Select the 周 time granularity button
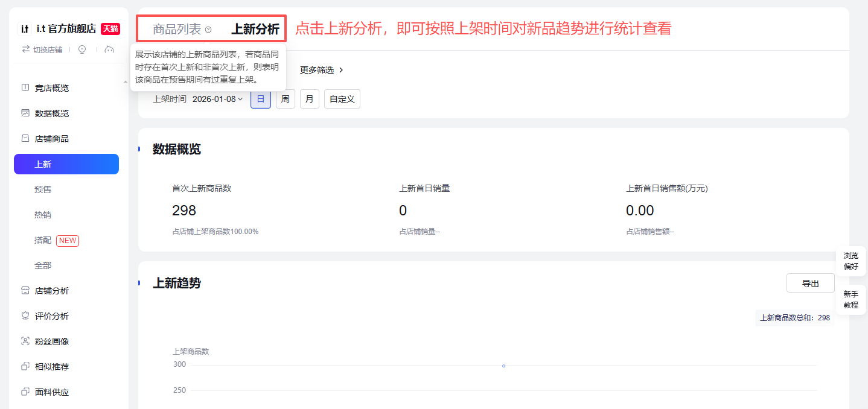This screenshot has width=868, height=409. [286, 99]
